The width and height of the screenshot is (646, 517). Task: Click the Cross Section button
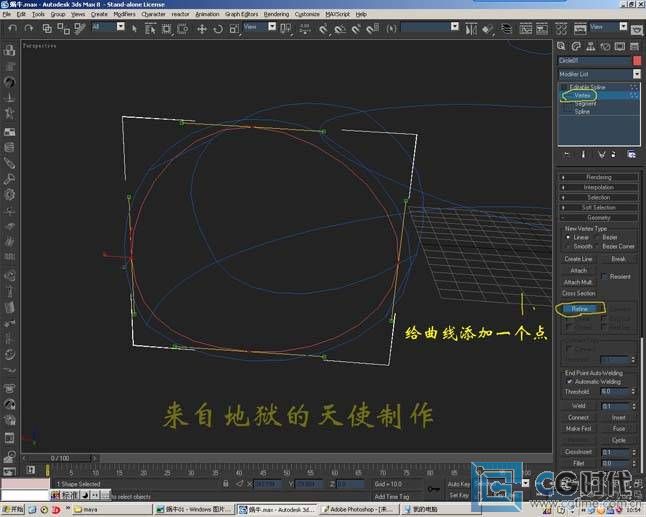pyautogui.click(x=578, y=293)
